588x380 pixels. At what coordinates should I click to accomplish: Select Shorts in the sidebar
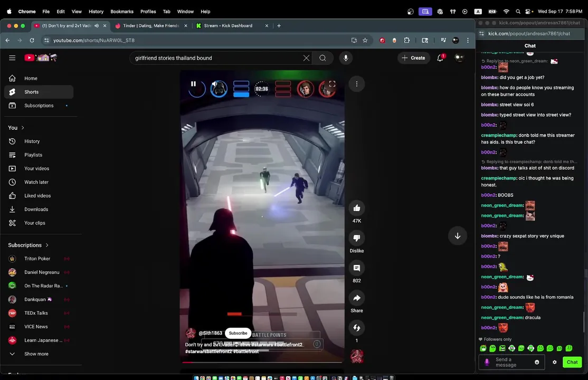pos(39,92)
